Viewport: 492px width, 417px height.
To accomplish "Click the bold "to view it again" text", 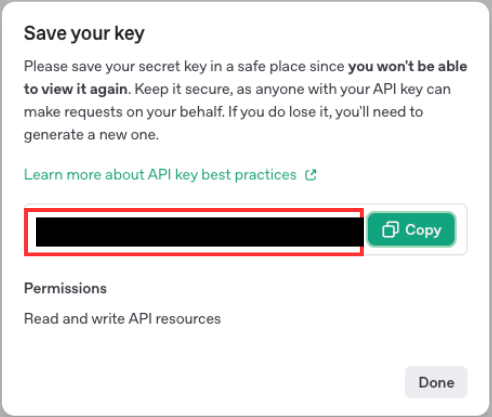I will click(76, 89).
